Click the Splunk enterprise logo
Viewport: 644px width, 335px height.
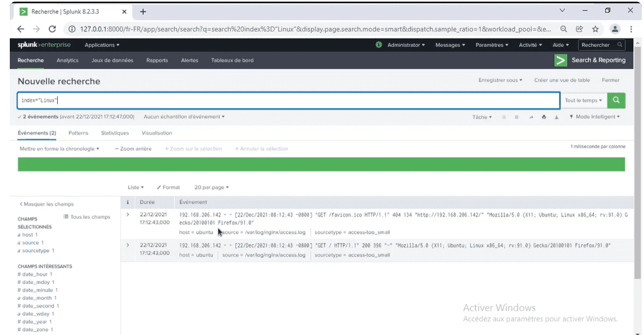44,45
